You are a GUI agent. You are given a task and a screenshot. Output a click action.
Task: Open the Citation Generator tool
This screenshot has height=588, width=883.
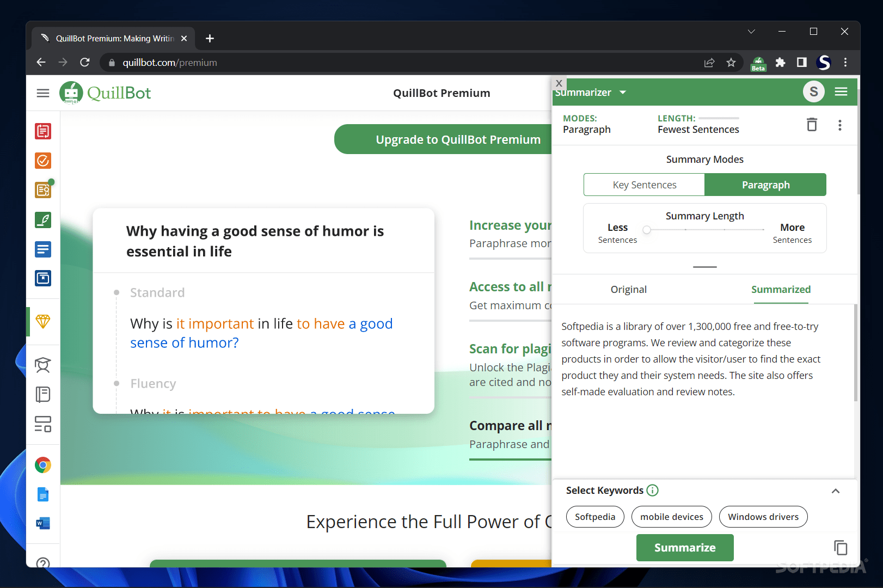[x=43, y=278]
